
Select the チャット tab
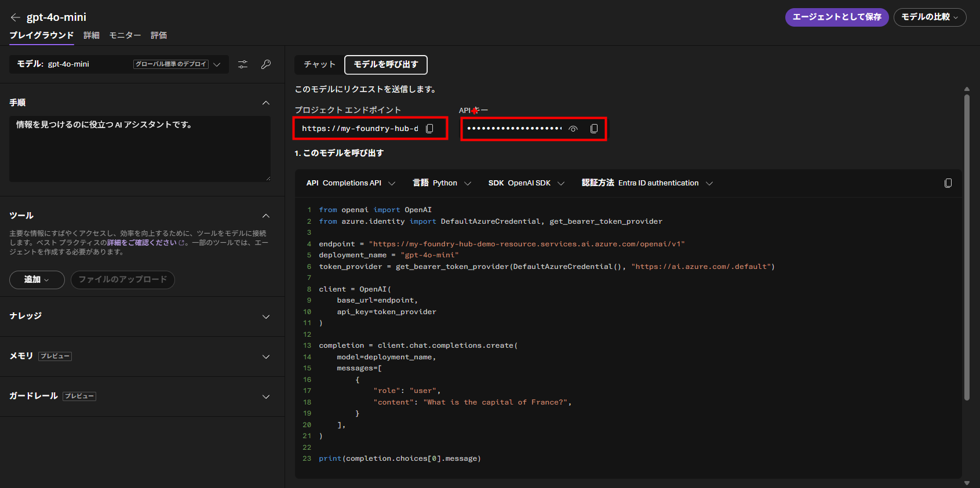(x=319, y=65)
